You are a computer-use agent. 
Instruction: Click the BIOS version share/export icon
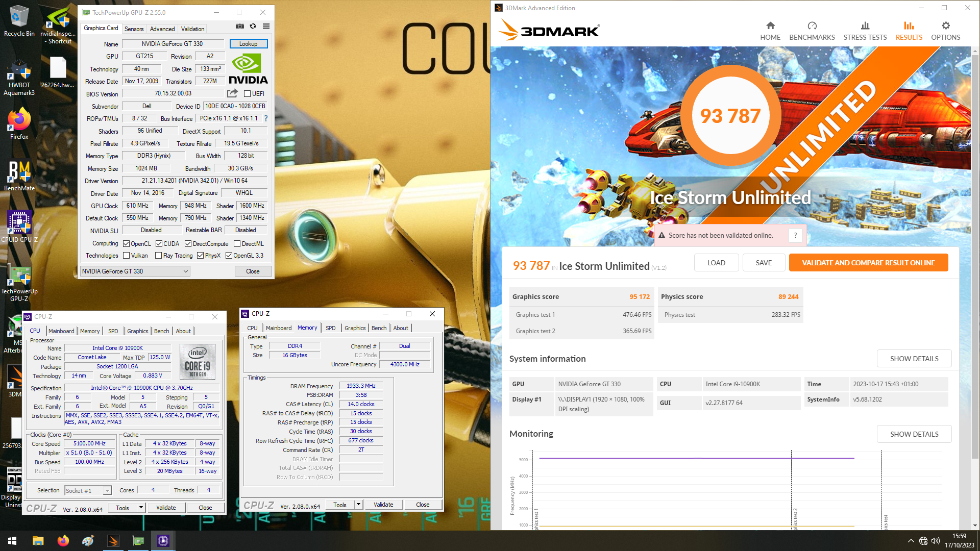tap(232, 93)
